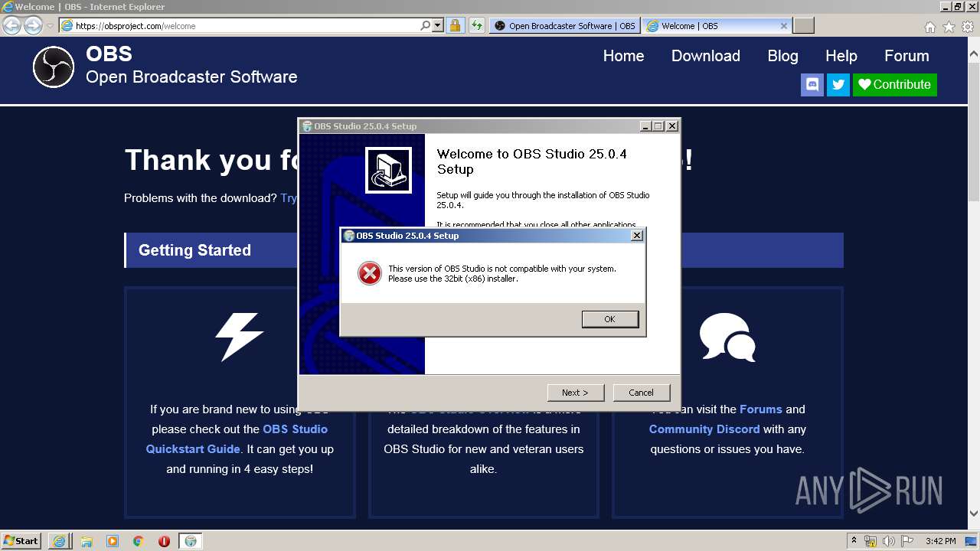Click the Internet Explorer Home icon

[x=929, y=27]
